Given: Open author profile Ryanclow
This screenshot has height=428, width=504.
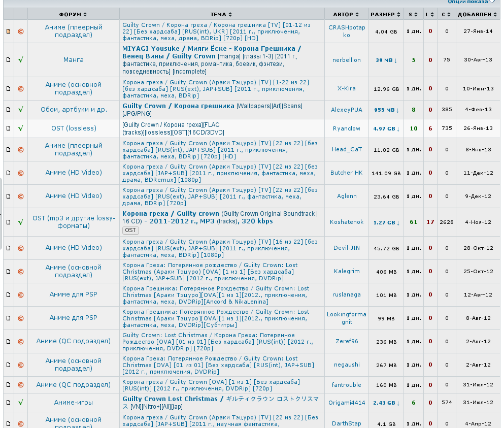Looking at the screenshot, I should pyautogui.click(x=347, y=128).
